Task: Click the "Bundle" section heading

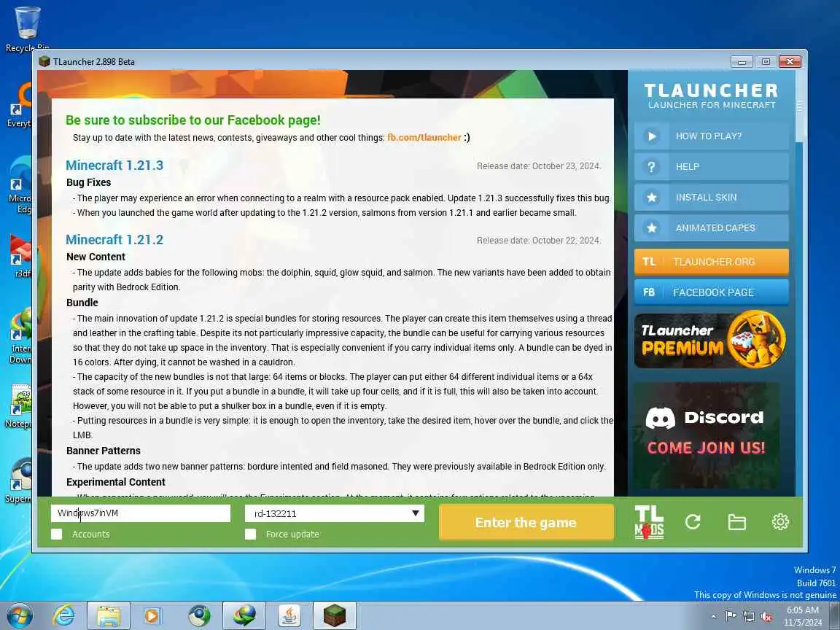Action: tap(82, 303)
